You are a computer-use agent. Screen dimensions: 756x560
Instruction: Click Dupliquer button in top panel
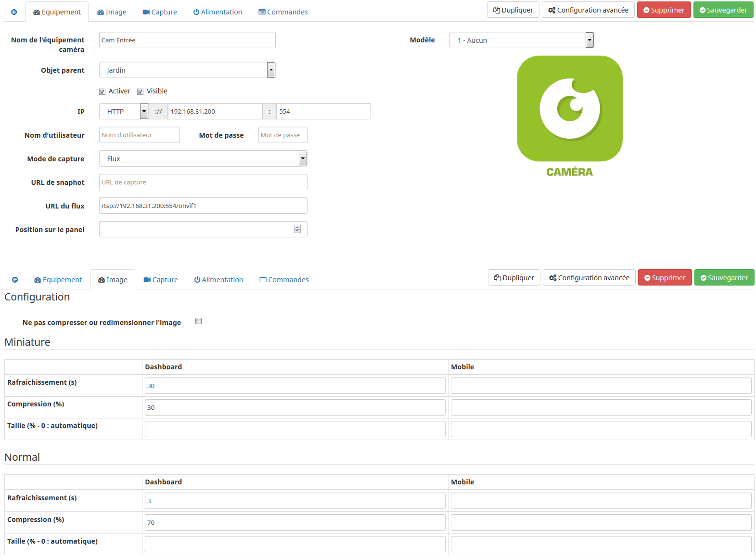[x=513, y=10]
